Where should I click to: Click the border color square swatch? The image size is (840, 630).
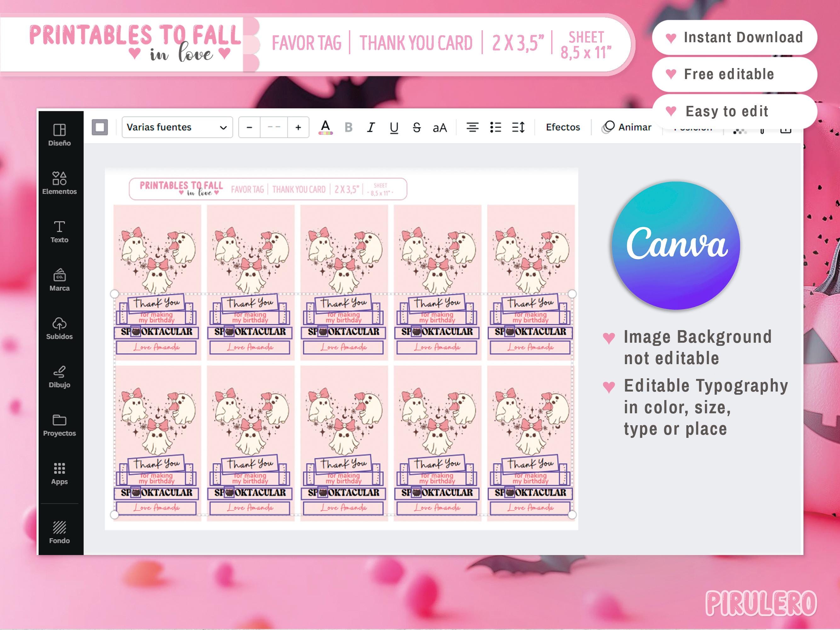[100, 127]
